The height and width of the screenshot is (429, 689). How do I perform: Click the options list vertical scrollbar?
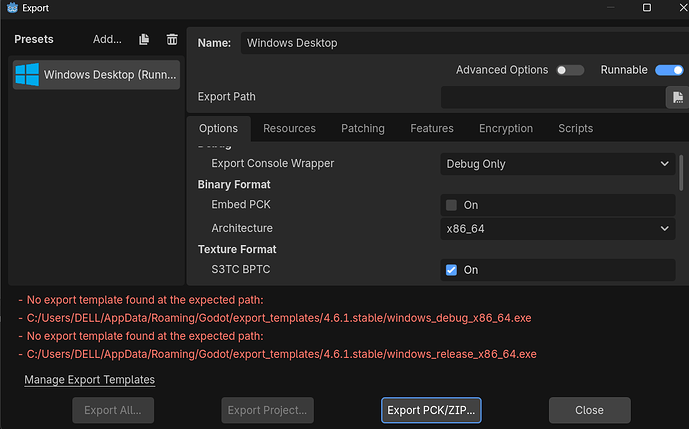[681, 172]
